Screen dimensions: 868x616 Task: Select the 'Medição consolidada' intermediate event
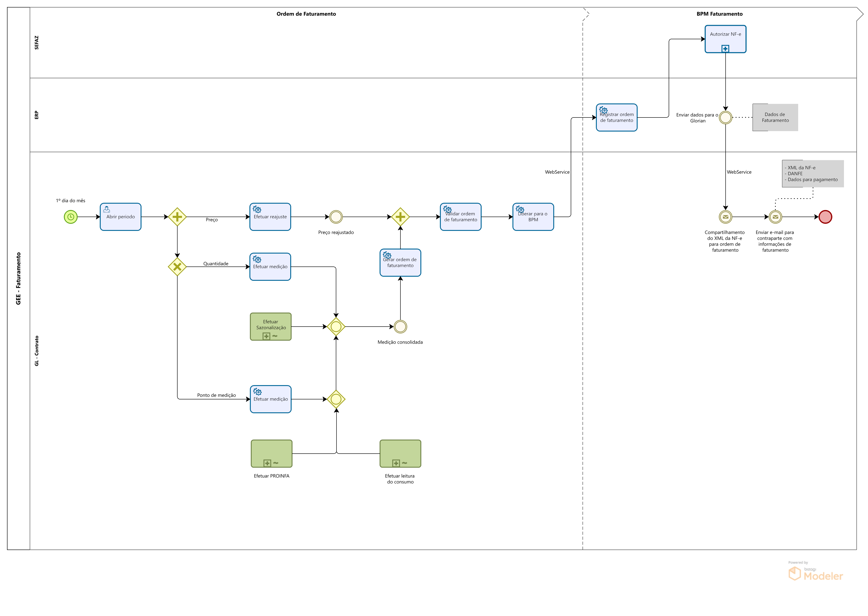click(400, 327)
